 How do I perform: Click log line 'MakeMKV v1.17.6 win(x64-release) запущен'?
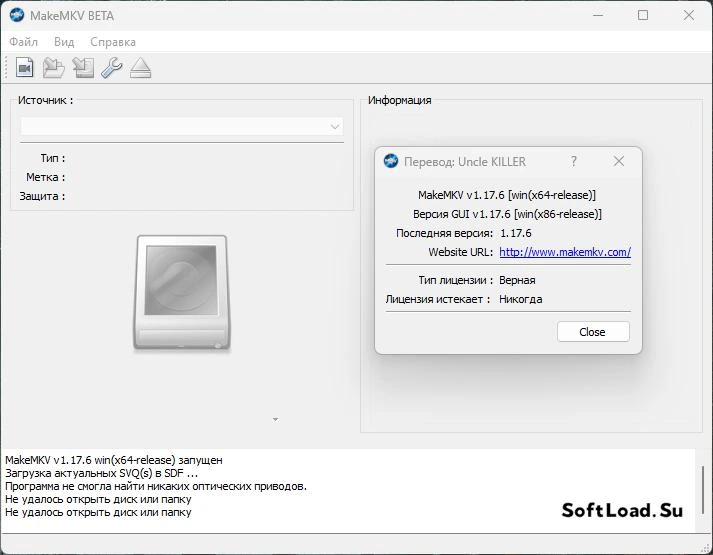pos(114,460)
